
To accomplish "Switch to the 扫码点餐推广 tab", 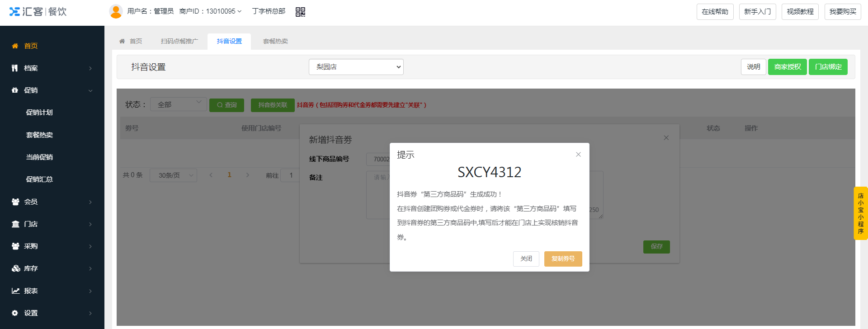I will pyautogui.click(x=179, y=41).
